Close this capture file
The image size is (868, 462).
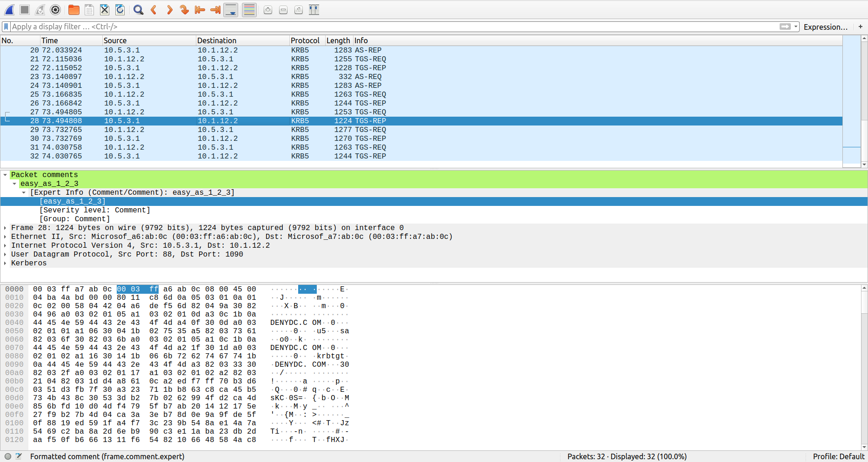(105, 10)
